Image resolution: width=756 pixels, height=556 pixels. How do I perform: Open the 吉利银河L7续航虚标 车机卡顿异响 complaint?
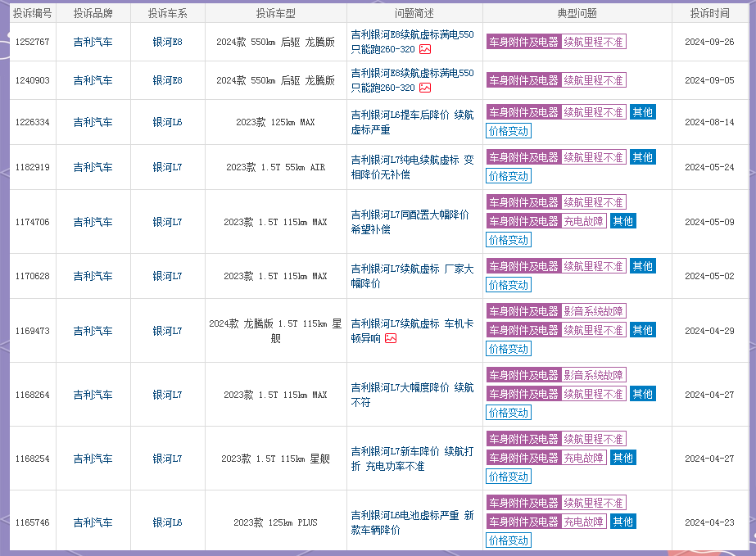click(x=412, y=331)
